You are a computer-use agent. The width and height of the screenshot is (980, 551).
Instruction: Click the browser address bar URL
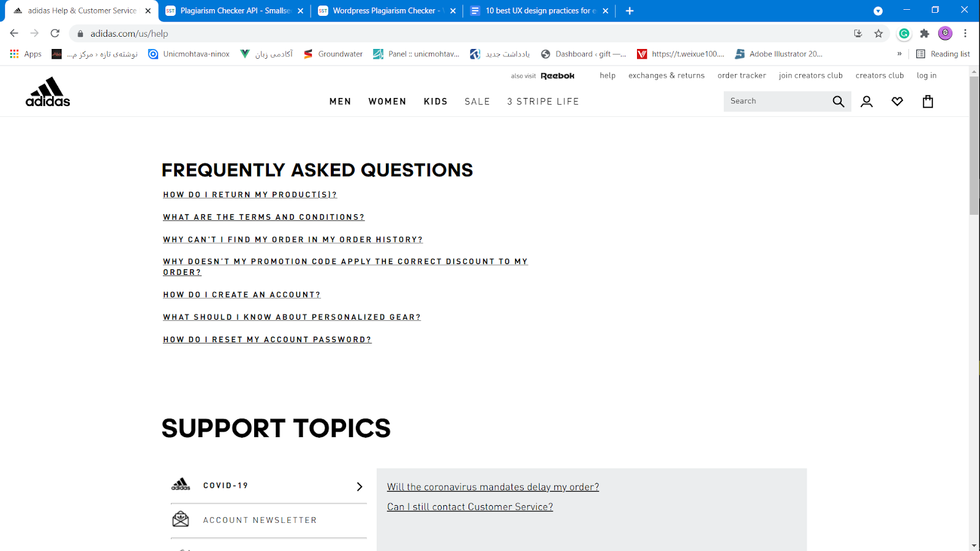click(x=129, y=34)
